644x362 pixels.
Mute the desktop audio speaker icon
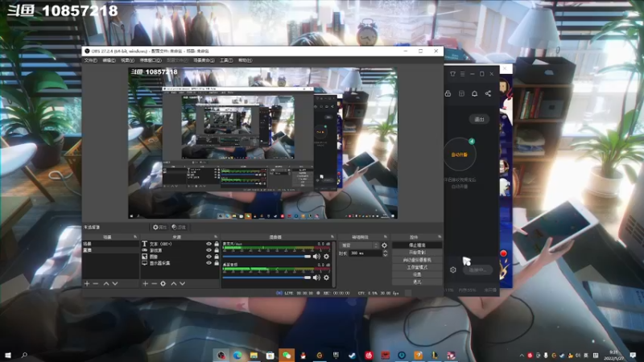(316, 278)
